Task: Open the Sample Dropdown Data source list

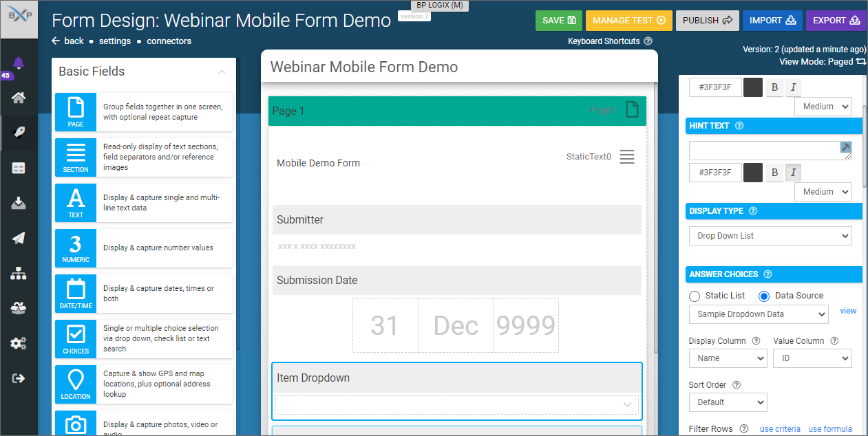Action: point(759,314)
